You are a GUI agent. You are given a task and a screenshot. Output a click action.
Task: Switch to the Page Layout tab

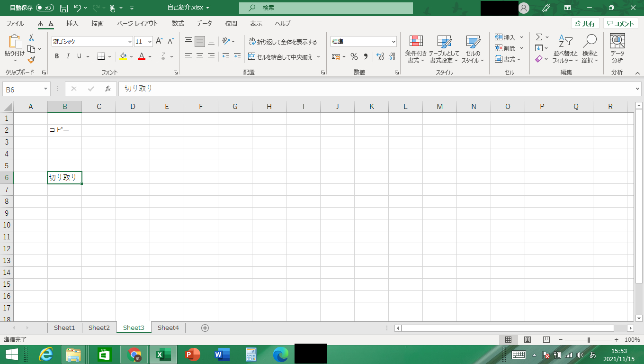[x=137, y=23]
